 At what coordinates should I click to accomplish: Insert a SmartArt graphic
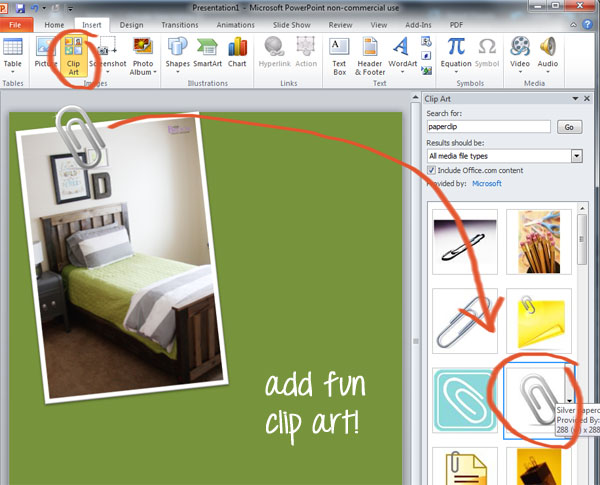click(x=207, y=53)
